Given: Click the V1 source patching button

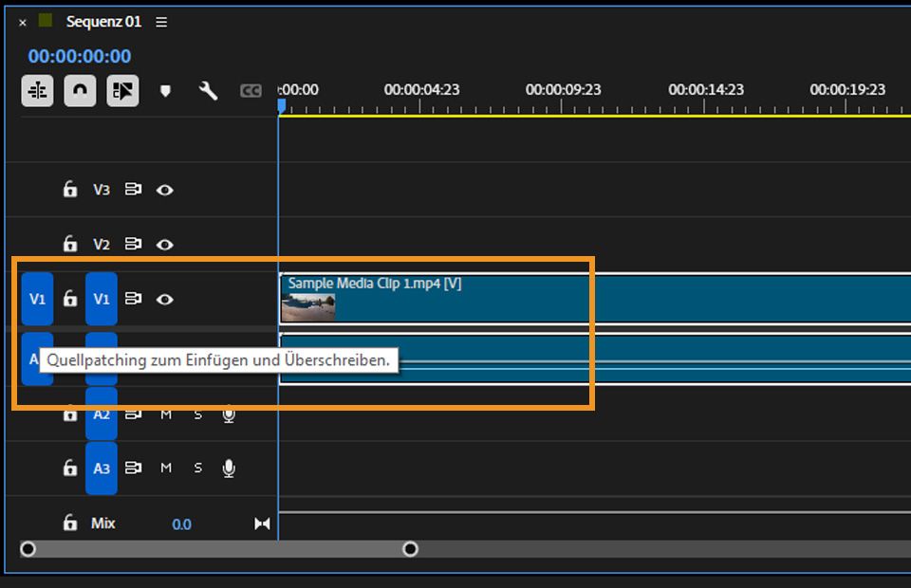Looking at the screenshot, I should click(37, 300).
